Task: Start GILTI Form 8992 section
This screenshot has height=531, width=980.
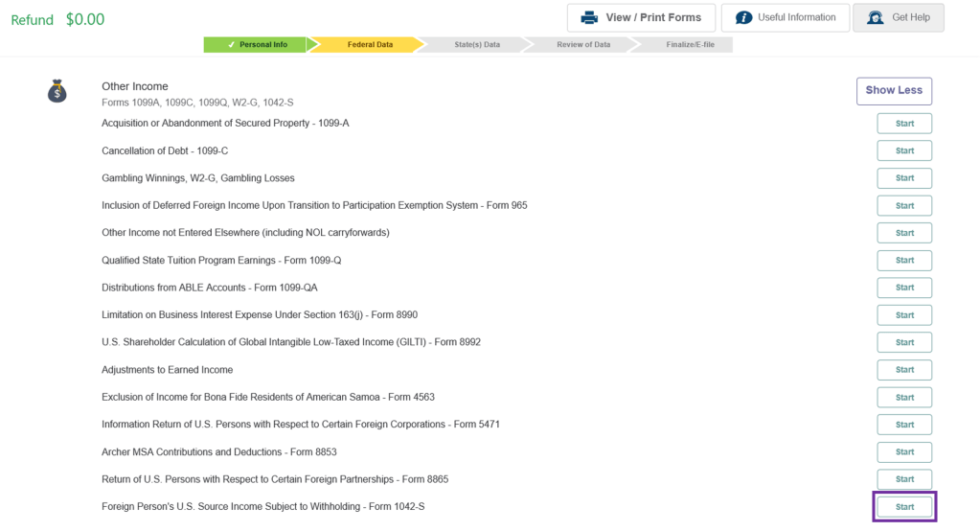Action: pyautogui.click(x=904, y=342)
